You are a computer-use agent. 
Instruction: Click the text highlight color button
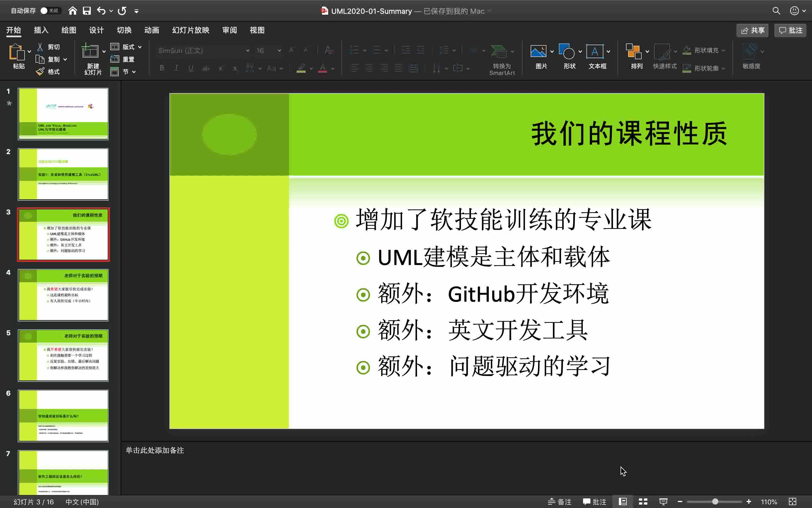point(301,68)
